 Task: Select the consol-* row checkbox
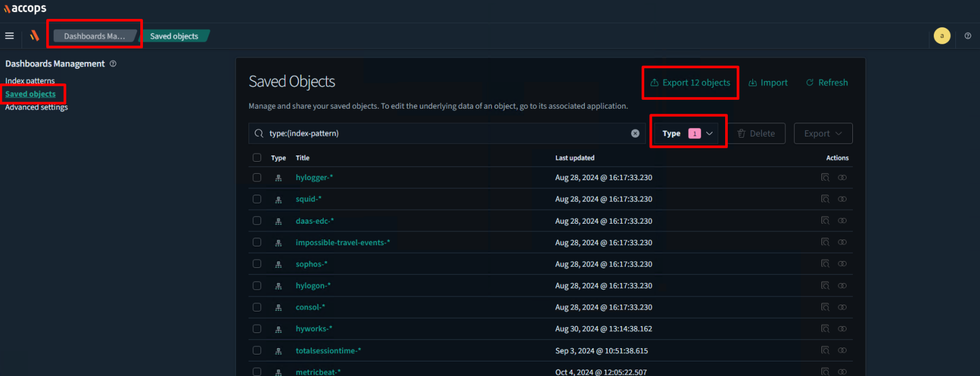coord(257,307)
